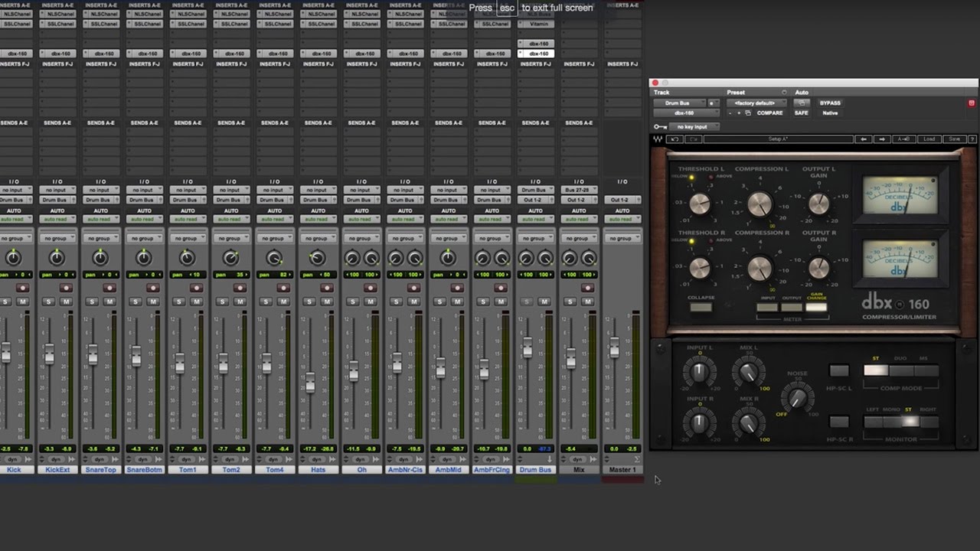Record-arm the Hats track
This screenshot has height=551, width=980.
tap(326, 288)
